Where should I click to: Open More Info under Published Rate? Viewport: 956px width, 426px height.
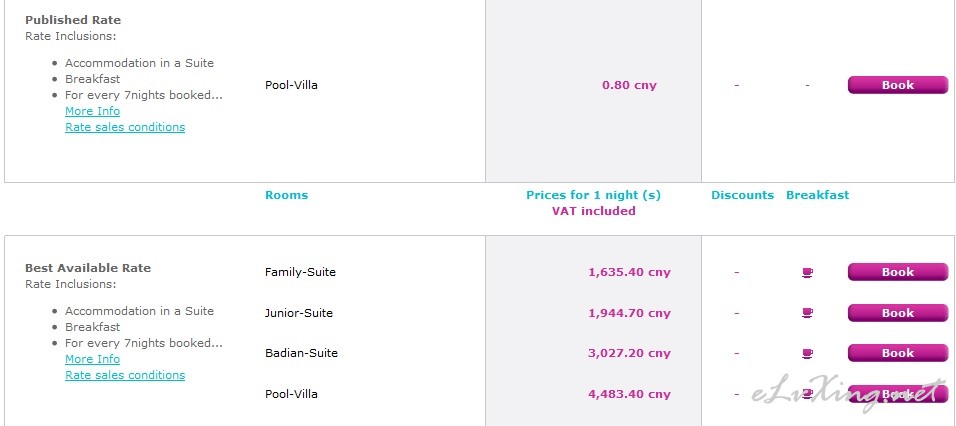93,111
